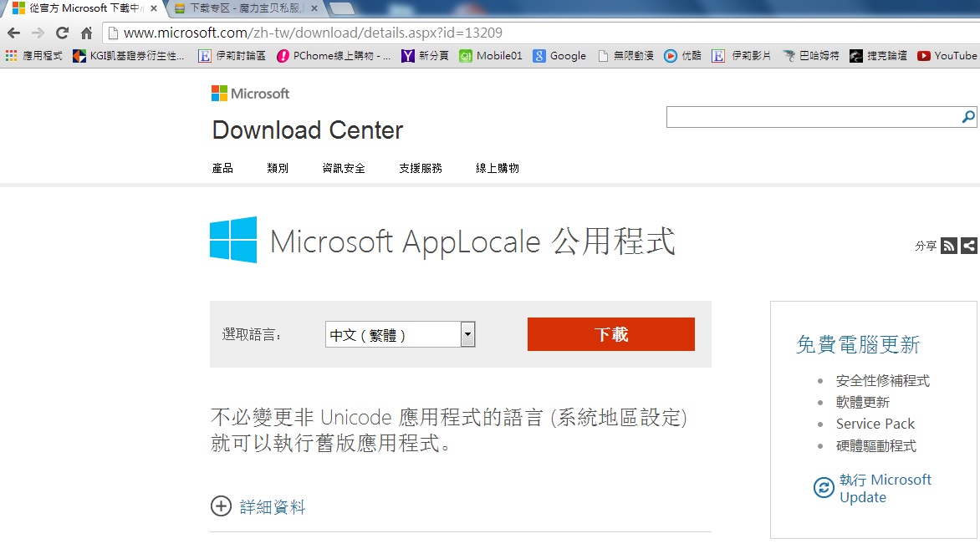This screenshot has width=980, height=559.
Task: Click the large Windows logo by AppLocale title
Action: coord(233,240)
